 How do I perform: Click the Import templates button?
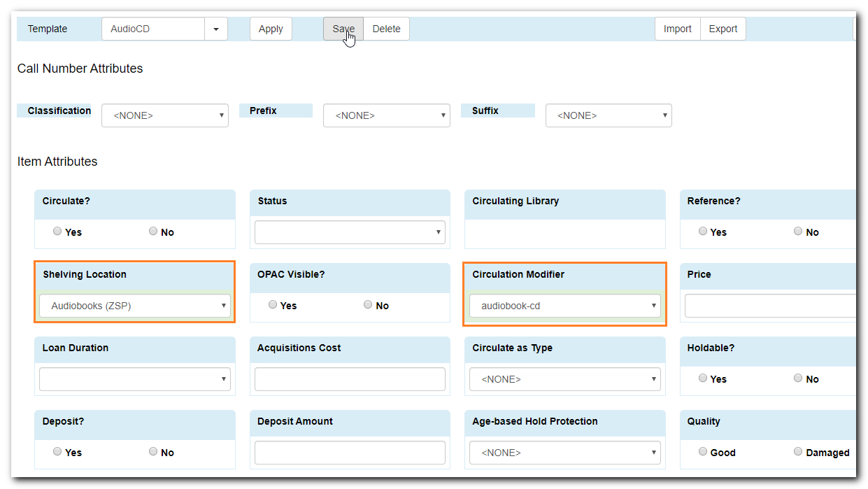pos(677,29)
